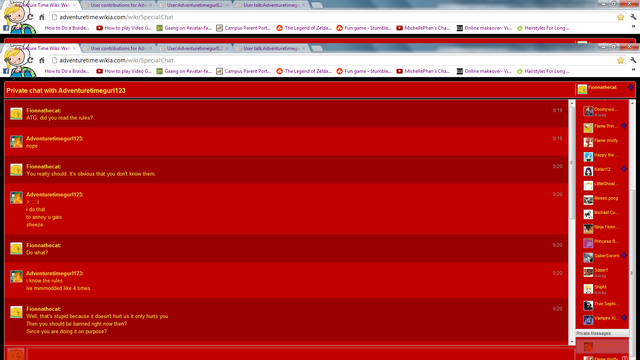The image size is (640, 360).
Task: Open Facebook bookmark icon in lower bookmarks bar
Action: [x=6, y=71]
